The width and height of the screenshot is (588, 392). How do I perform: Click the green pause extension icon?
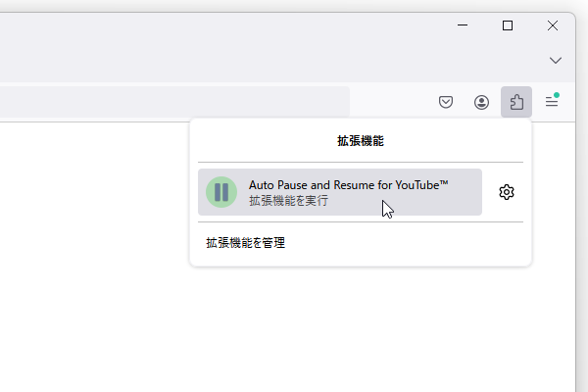coord(221,192)
